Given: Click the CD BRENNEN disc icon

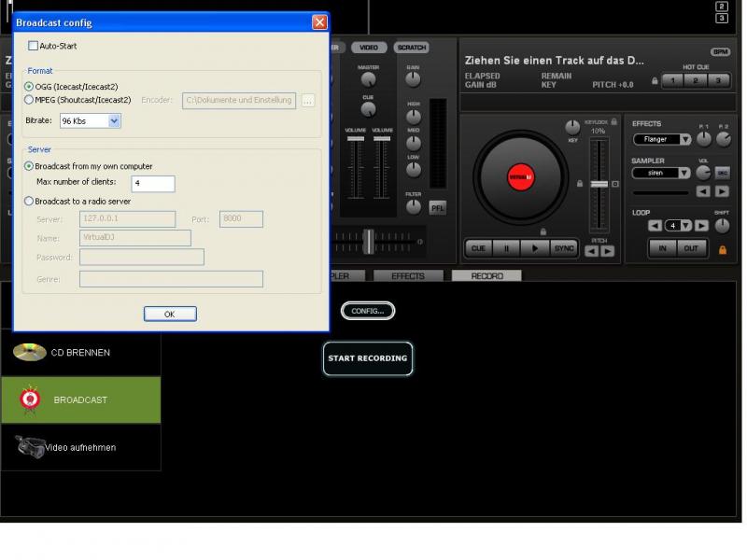Looking at the screenshot, I should point(30,352).
